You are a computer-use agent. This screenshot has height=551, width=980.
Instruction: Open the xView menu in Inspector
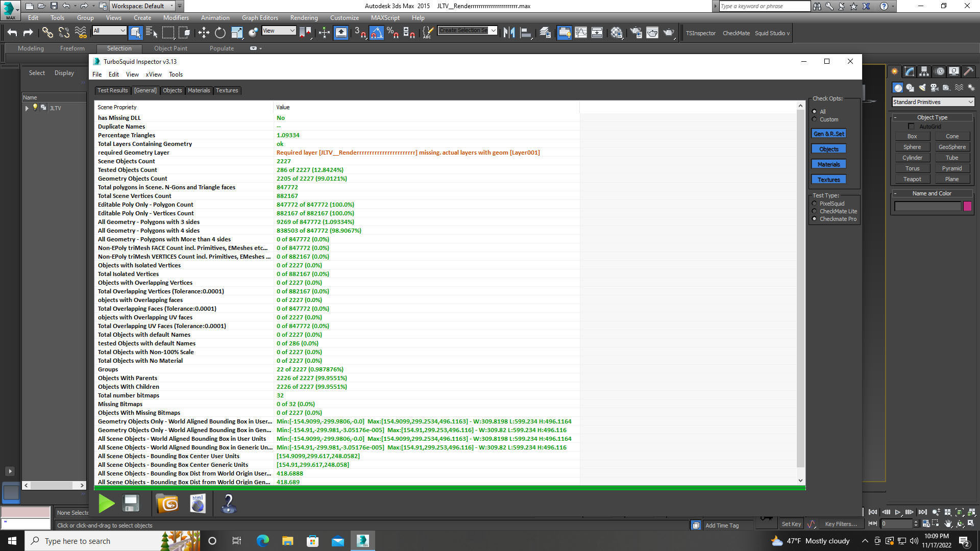point(153,74)
